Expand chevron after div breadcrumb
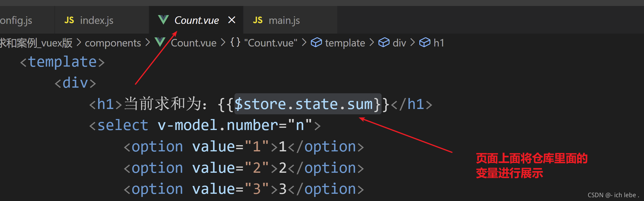Screen dimensions: 644x201 point(412,42)
